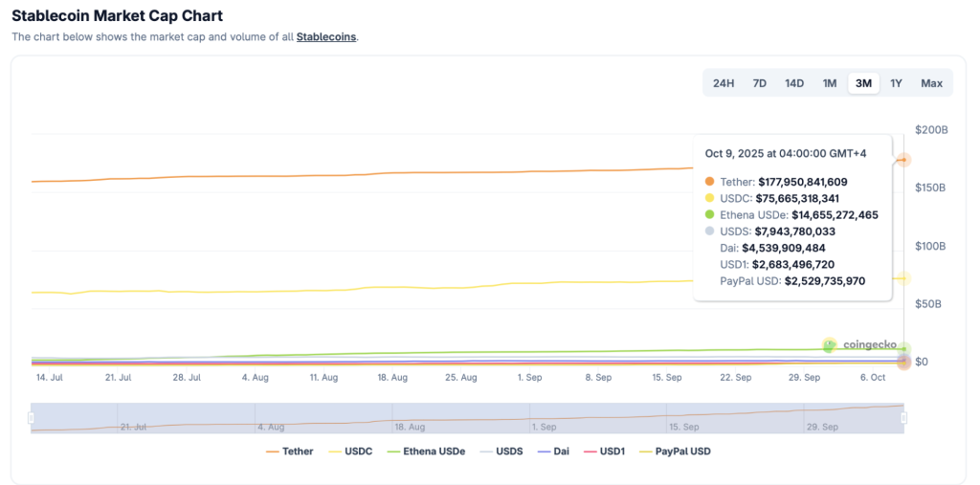
Task: Toggle Ethena USDe legend entry
Action: point(426,452)
